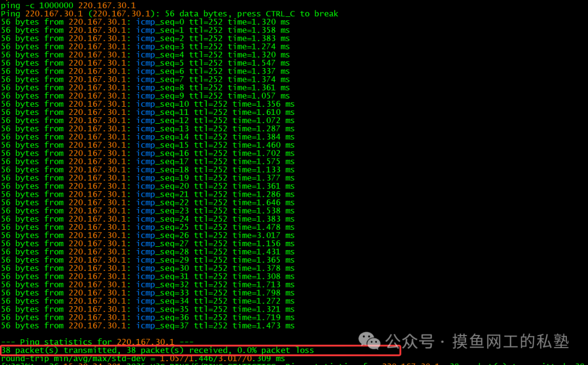Viewport: 588px width, 365px height.
Task: Click the icmp_seq=5 line with time=1.547 ms
Action: pyautogui.click(x=145, y=63)
